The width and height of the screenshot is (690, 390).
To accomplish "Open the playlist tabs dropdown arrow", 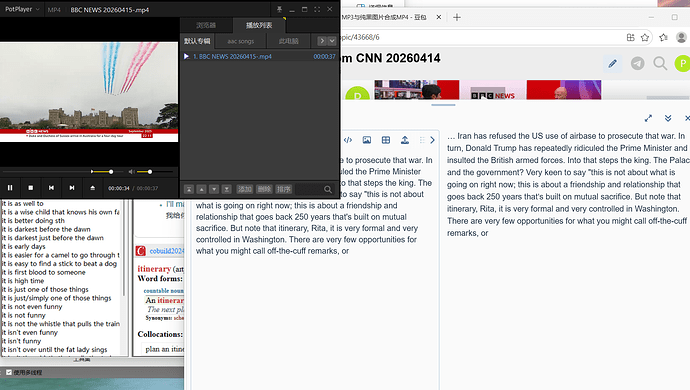I will pos(332,41).
